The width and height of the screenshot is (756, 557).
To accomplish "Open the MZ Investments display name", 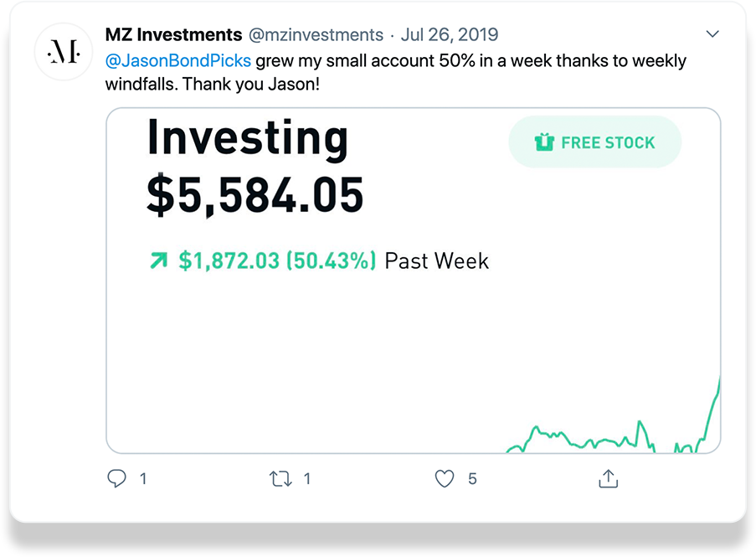I will tap(173, 34).
